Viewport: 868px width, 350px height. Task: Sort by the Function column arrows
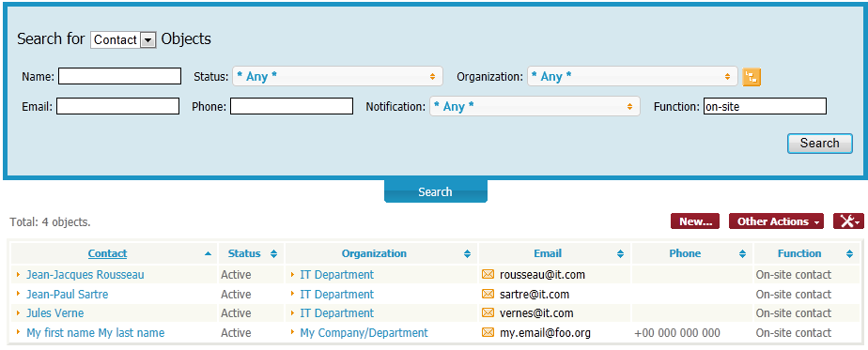coord(849,253)
